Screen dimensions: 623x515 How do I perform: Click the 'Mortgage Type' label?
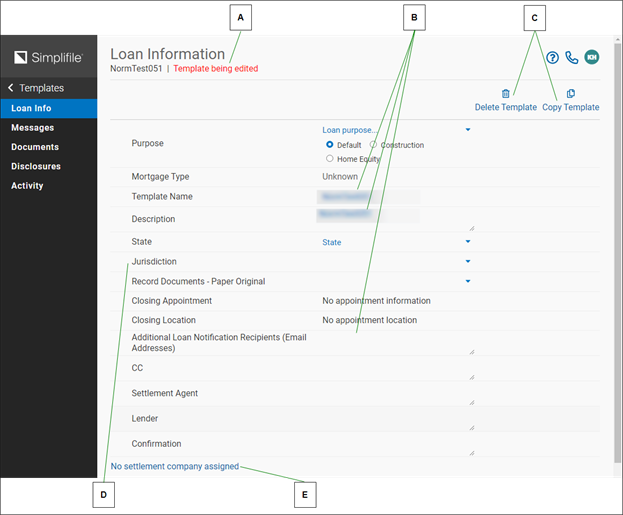click(161, 176)
